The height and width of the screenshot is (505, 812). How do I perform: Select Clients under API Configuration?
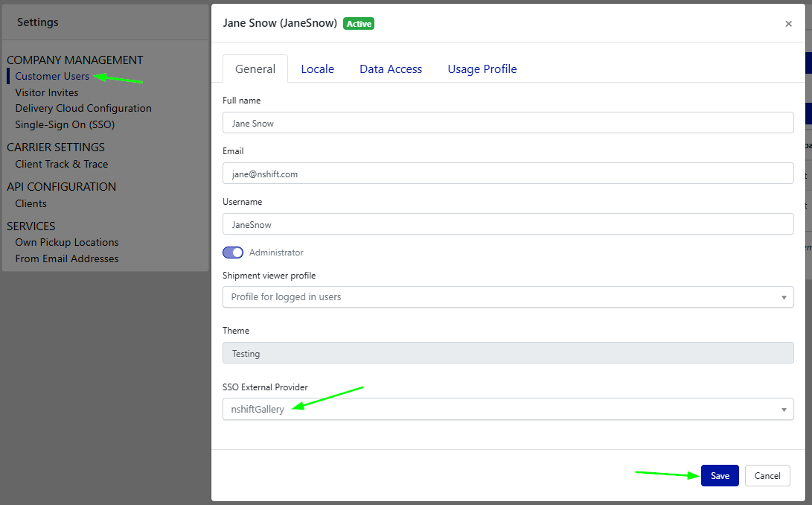(x=31, y=203)
